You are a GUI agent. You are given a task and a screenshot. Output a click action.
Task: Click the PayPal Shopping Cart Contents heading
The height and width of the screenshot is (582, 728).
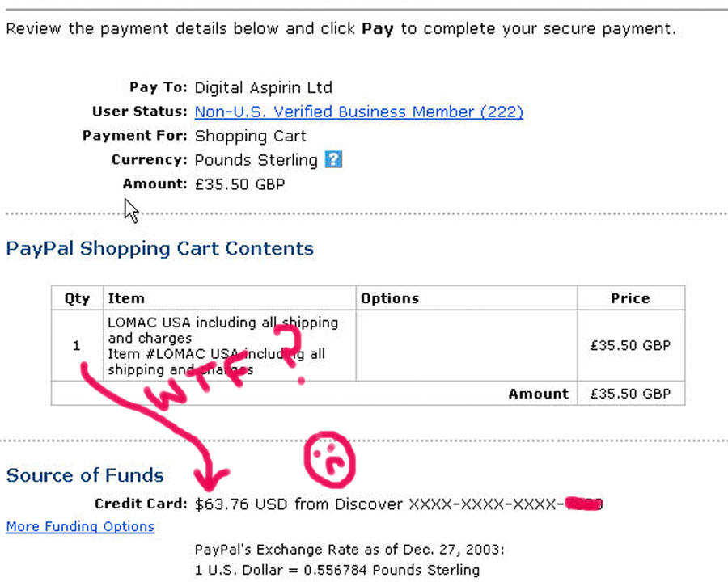click(x=159, y=248)
